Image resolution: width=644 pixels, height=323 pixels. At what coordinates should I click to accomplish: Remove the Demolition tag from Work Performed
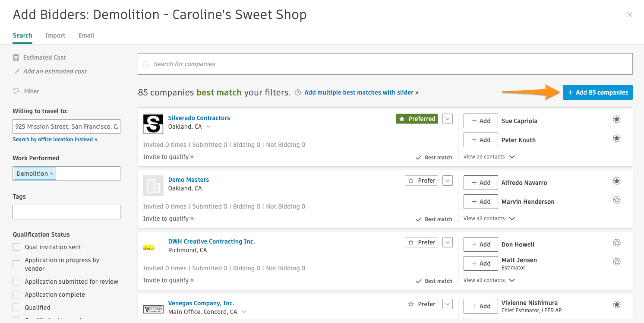52,174
